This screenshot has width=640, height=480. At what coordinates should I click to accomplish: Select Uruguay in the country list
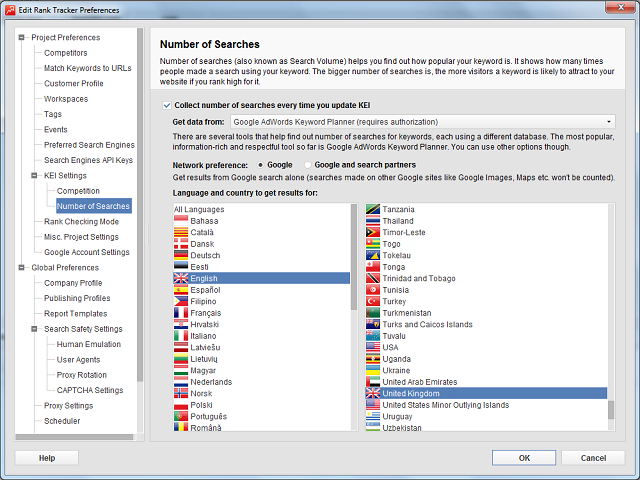point(397,417)
